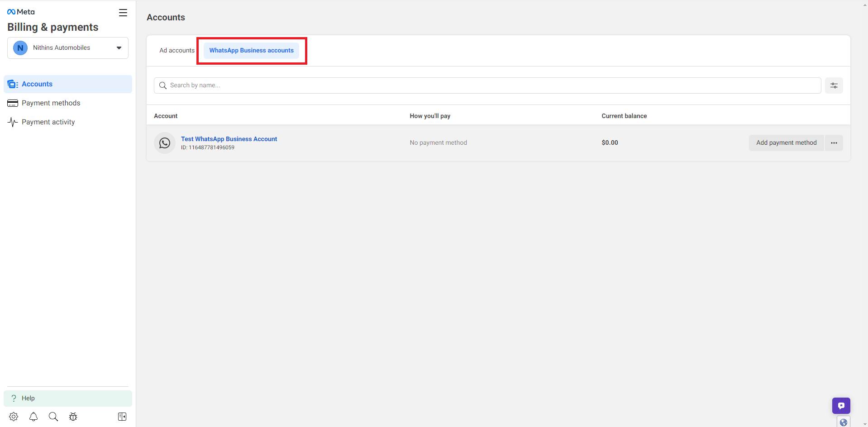Switch to WhatsApp Business accounts tab
Image resolution: width=868 pixels, height=427 pixels.
pos(251,50)
